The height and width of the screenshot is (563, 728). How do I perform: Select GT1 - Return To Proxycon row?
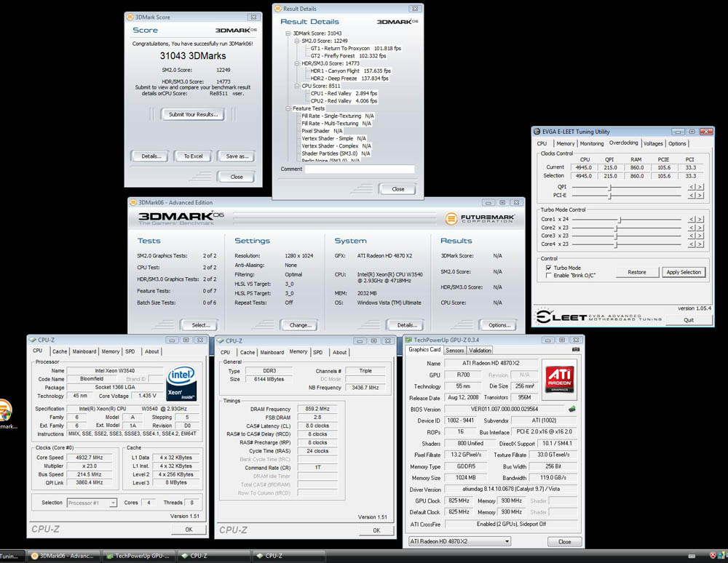click(x=356, y=48)
